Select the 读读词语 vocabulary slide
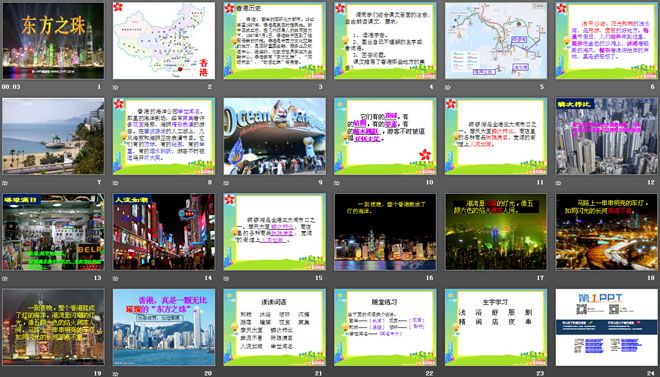660x377 pixels. [x=274, y=327]
